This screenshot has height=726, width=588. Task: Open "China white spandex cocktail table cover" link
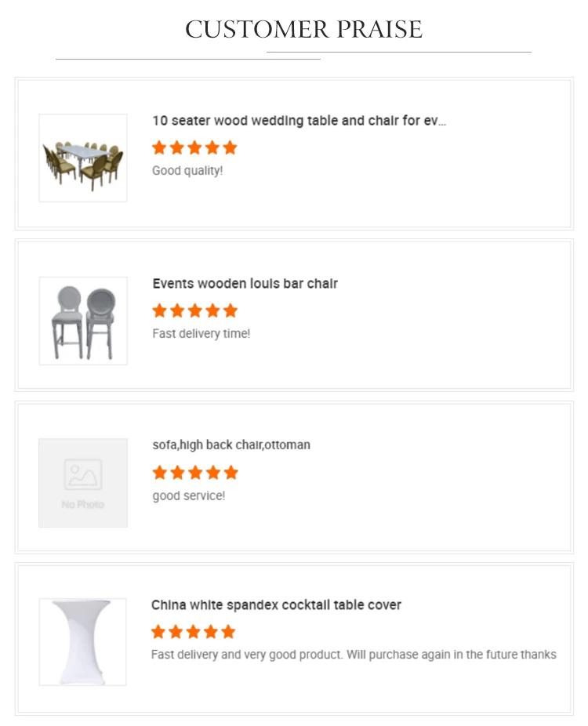click(276, 605)
